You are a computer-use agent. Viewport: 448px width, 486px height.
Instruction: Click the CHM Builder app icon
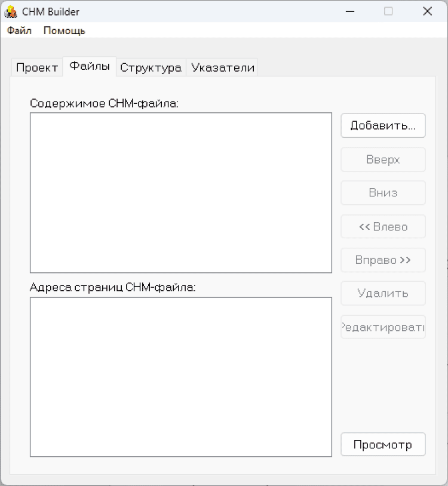click(x=11, y=11)
